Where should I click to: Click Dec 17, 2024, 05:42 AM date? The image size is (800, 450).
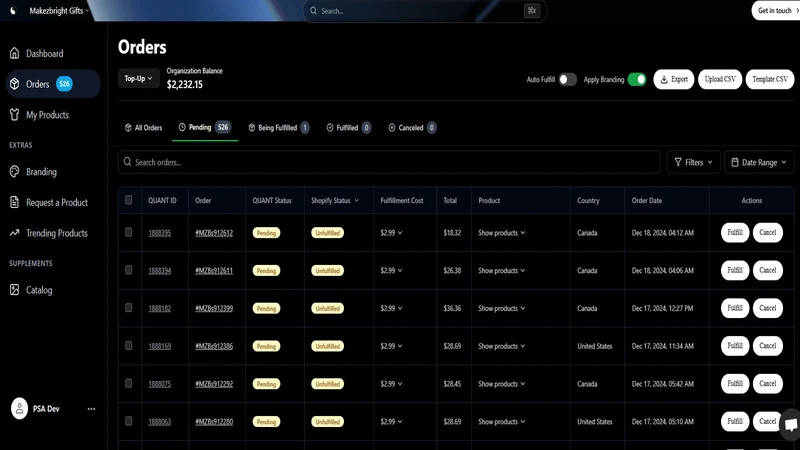[x=662, y=384]
